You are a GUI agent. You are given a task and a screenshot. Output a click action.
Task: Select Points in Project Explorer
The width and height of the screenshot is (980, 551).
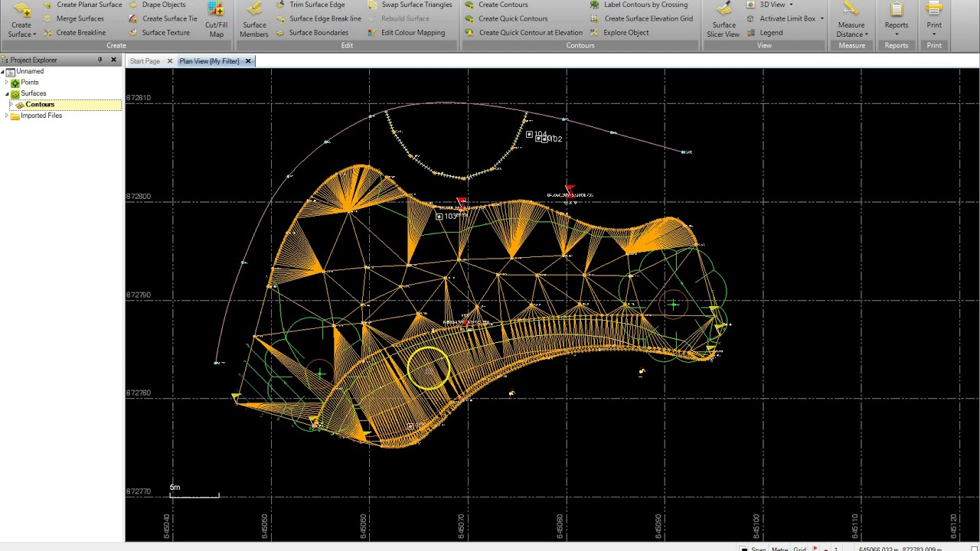pyautogui.click(x=29, y=82)
